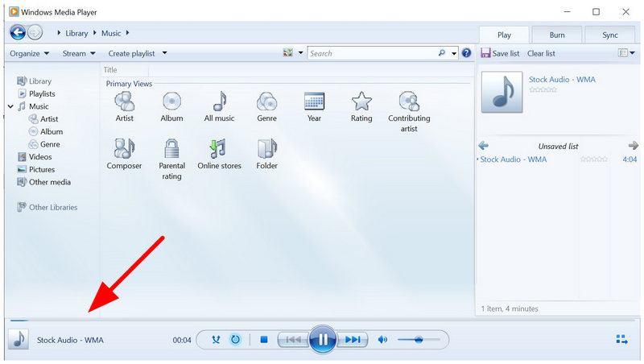644x364 pixels.
Task: Open the Album primary view icon
Action: tap(171, 101)
